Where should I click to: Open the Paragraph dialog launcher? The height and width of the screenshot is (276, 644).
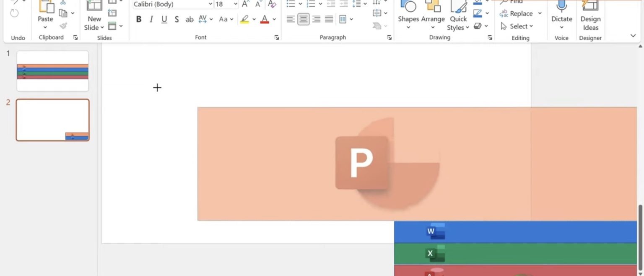coord(389,37)
